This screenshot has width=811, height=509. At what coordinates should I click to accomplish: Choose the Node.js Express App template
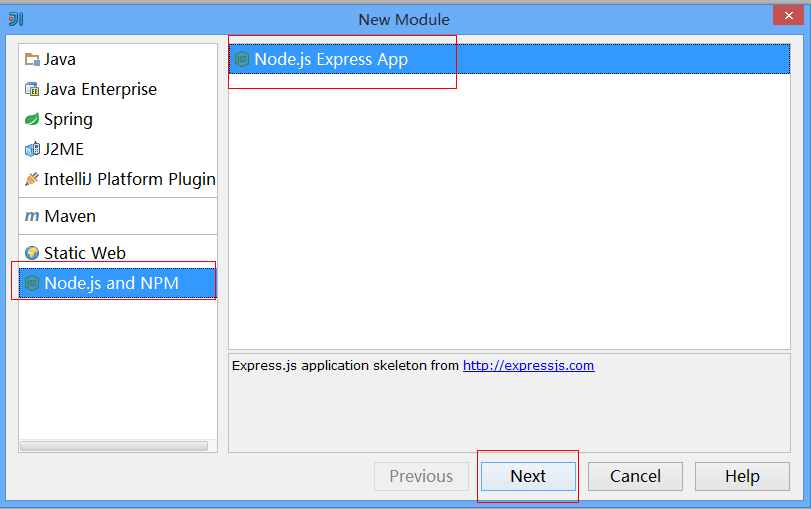(x=331, y=59)
